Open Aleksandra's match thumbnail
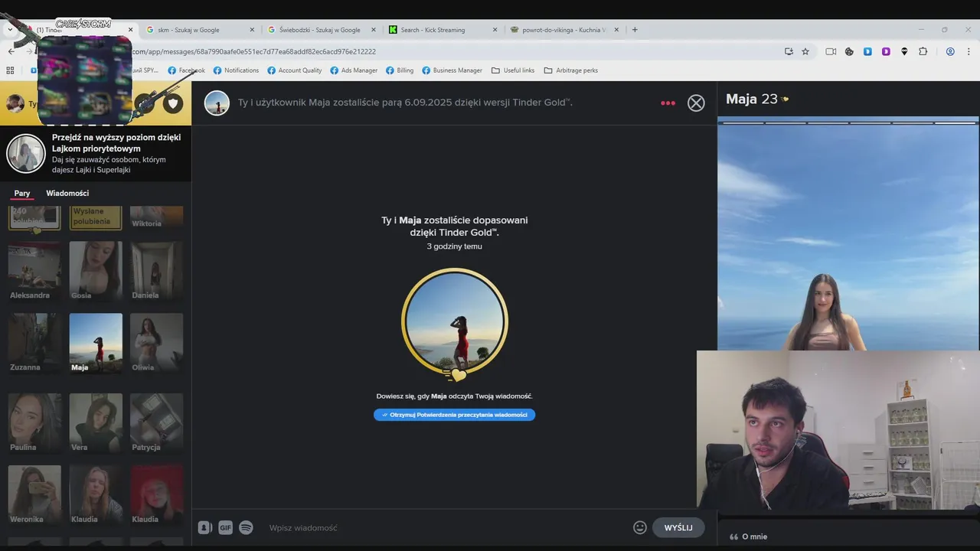Image resolution: width=980 pixels, height=551 pixels. pos(34,271)
